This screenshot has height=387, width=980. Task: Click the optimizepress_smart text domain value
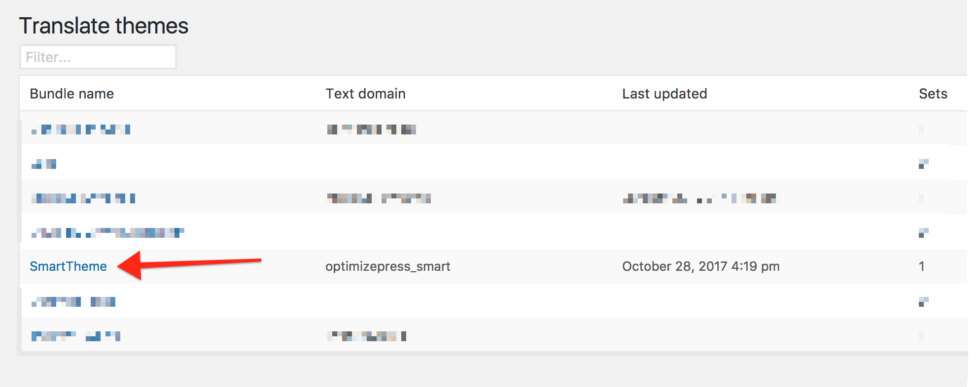[387, 266]
